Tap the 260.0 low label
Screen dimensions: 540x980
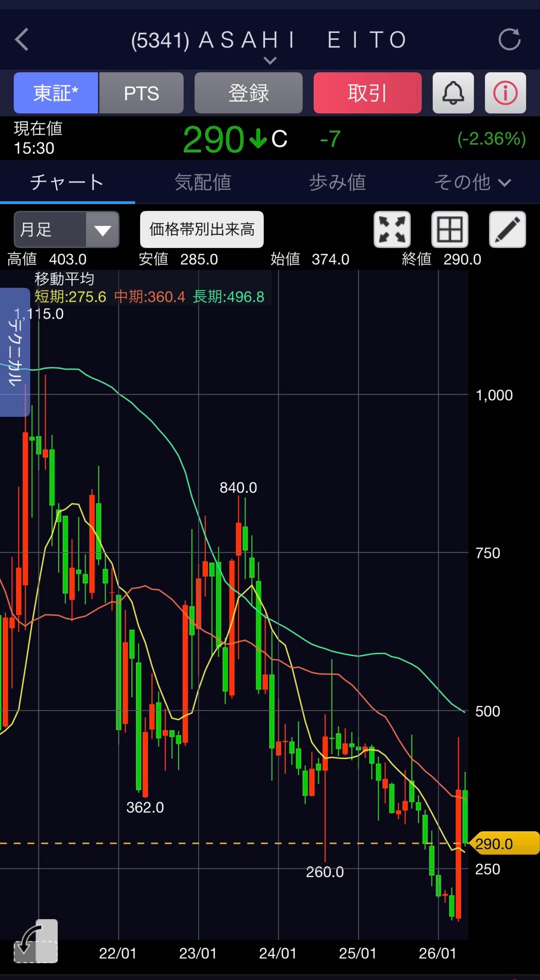click(x=325, y=872)
